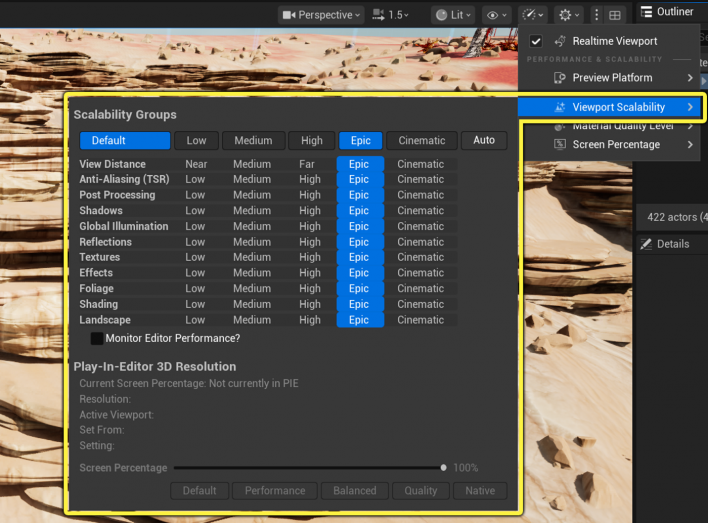708x523 pixels.
Task: Set Global Illumination to Cinematic
Action: pyautogui.click(x=420, y=226)
